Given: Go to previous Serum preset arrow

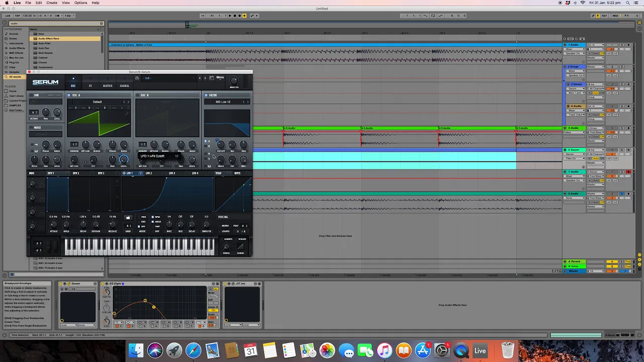Looking at the screenshot, I should [x=200, y=78].
